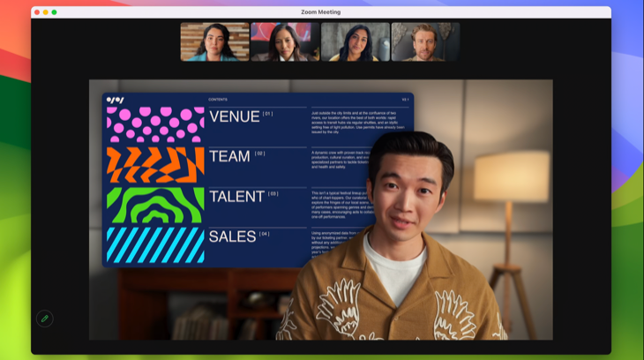
Task: Click the Zoom Meeting window title
Action: click(321, 12)
